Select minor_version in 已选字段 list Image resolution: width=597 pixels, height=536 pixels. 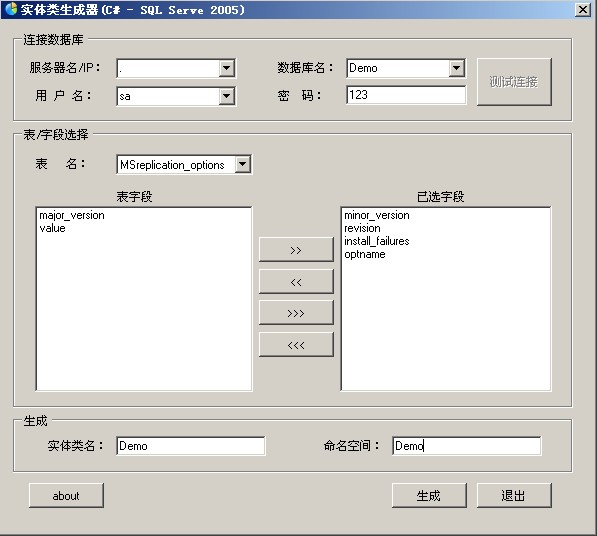[377, 215]
